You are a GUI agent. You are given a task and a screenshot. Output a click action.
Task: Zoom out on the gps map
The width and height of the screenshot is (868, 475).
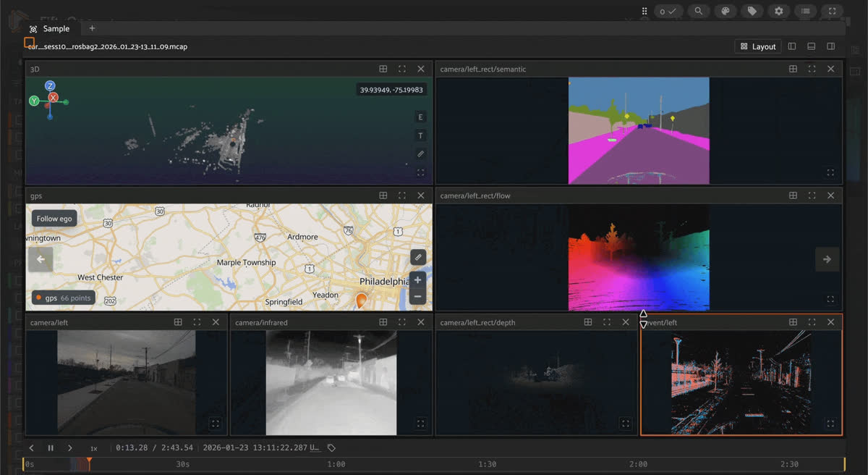417,296
